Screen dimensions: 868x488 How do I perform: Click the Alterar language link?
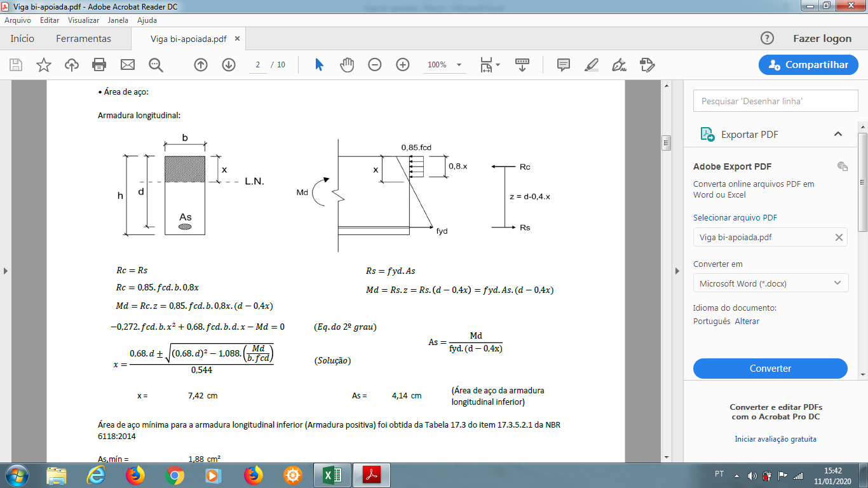pyautogui.click(x=747, y=322)
